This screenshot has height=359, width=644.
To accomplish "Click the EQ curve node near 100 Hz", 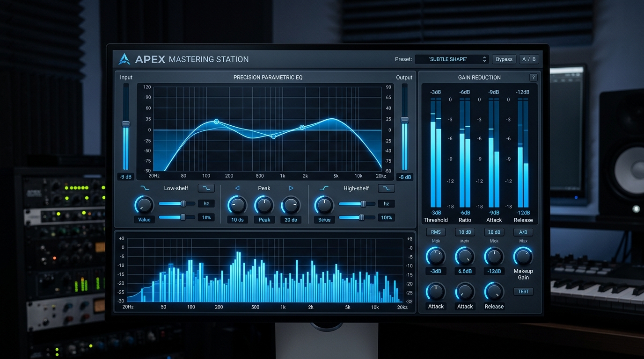I will tap(216, 122).
